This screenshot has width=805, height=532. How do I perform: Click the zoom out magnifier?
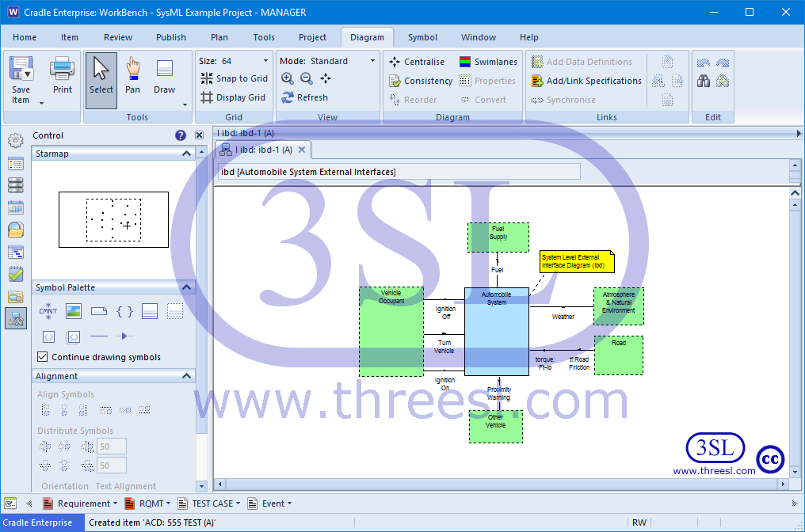pos(307,78)
